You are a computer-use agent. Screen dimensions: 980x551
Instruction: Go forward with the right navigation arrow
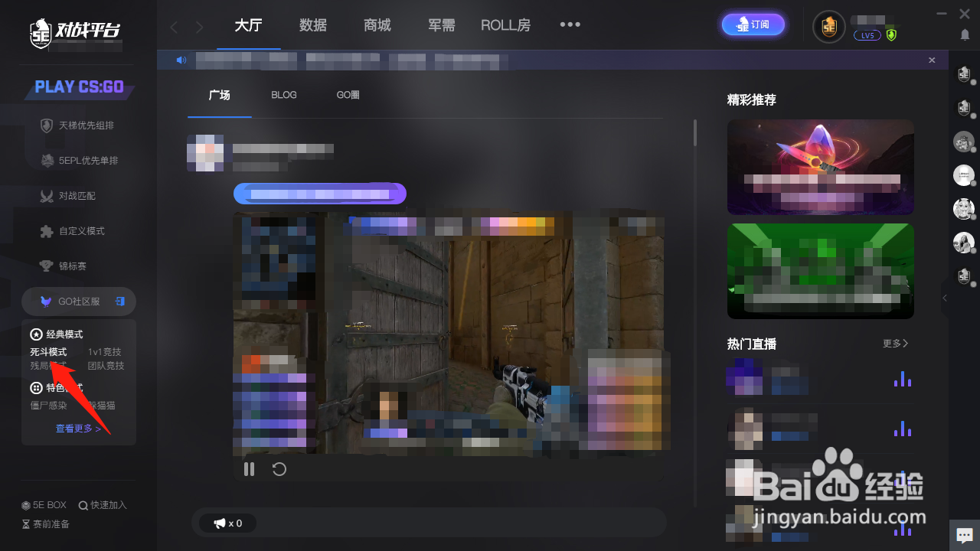[x=200, y=27]
